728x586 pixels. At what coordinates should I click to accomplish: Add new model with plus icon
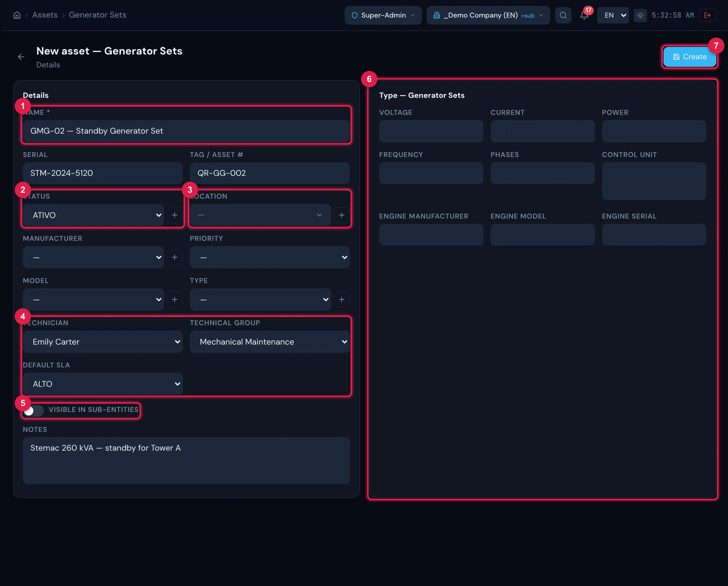coord(175,299)
